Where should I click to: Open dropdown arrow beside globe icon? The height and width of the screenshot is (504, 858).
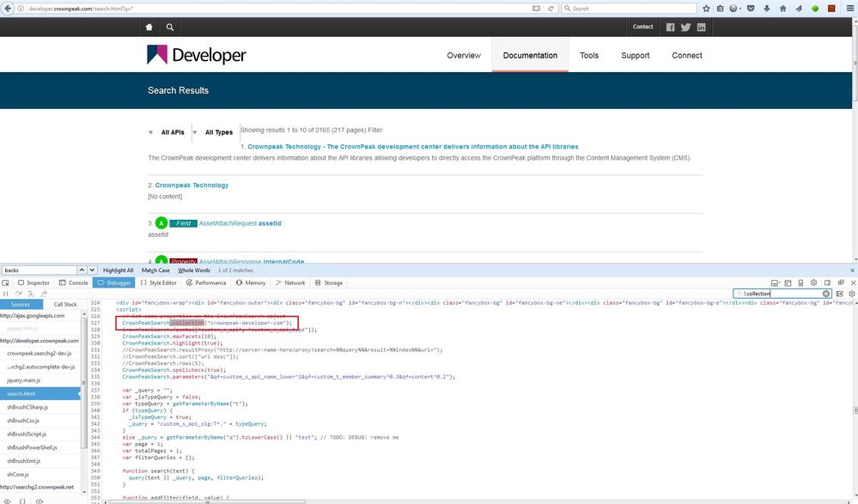(x=739, y=9)
